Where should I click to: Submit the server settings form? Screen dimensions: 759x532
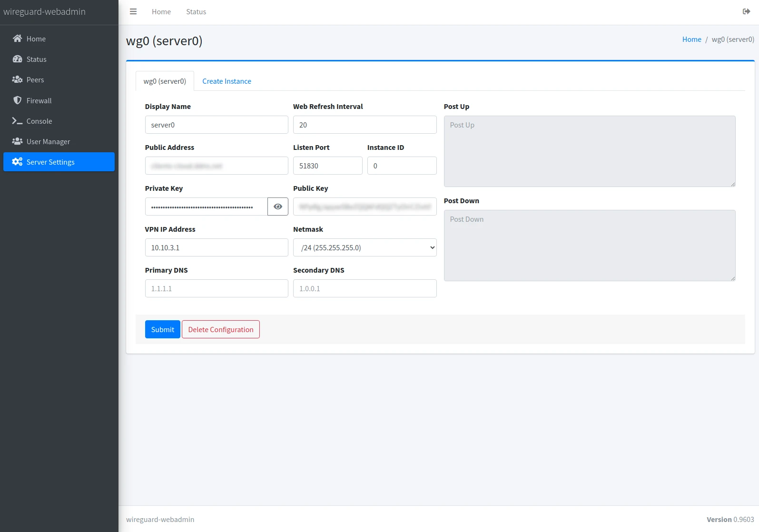[163, 329]
